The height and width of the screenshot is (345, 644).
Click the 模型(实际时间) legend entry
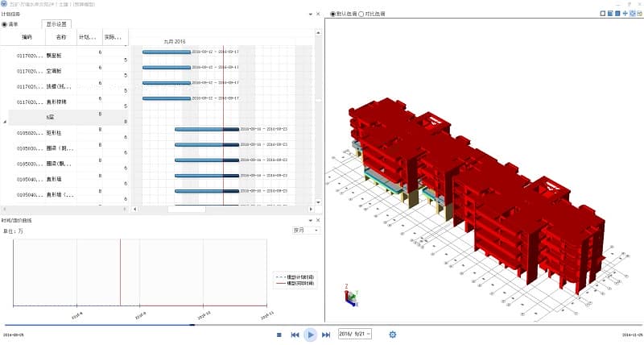click(x=295, y=283)
